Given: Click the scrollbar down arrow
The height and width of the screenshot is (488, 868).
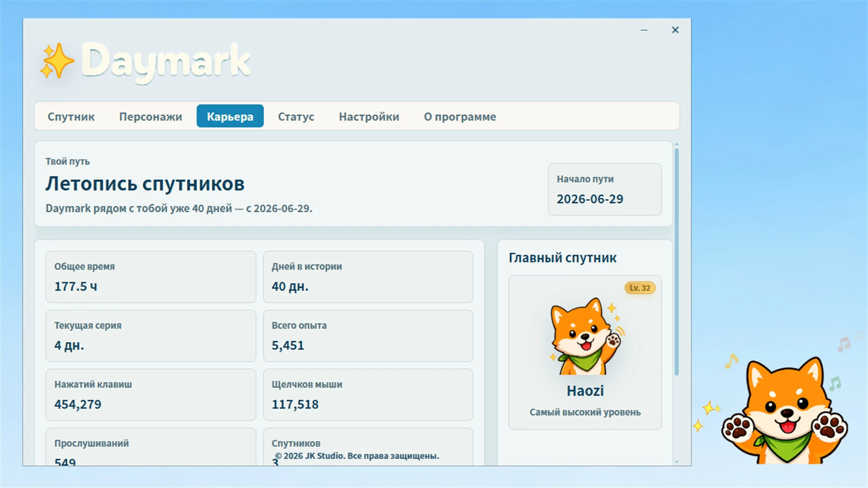Looking at the screenshot, I should click(677, 462).
